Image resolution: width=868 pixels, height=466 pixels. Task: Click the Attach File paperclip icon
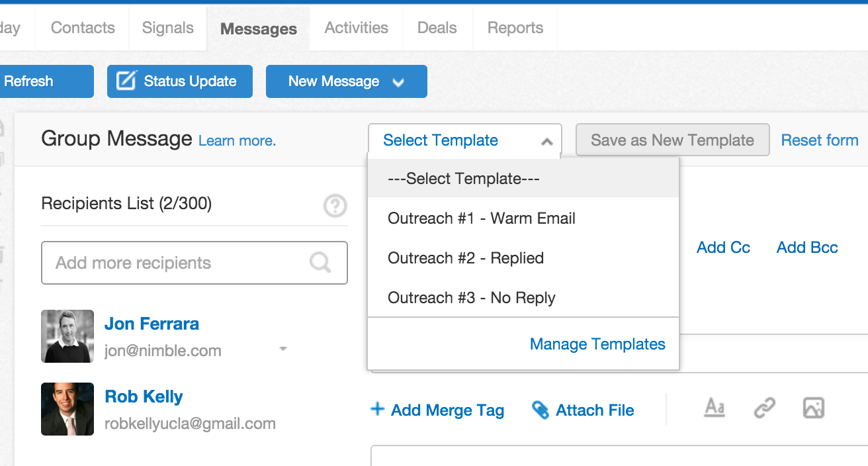[x=540, y=410]
